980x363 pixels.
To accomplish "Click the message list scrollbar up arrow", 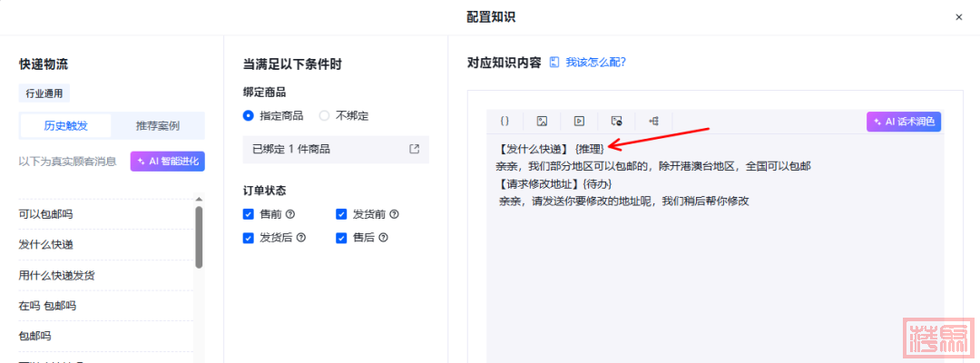I will coord(199,201).
